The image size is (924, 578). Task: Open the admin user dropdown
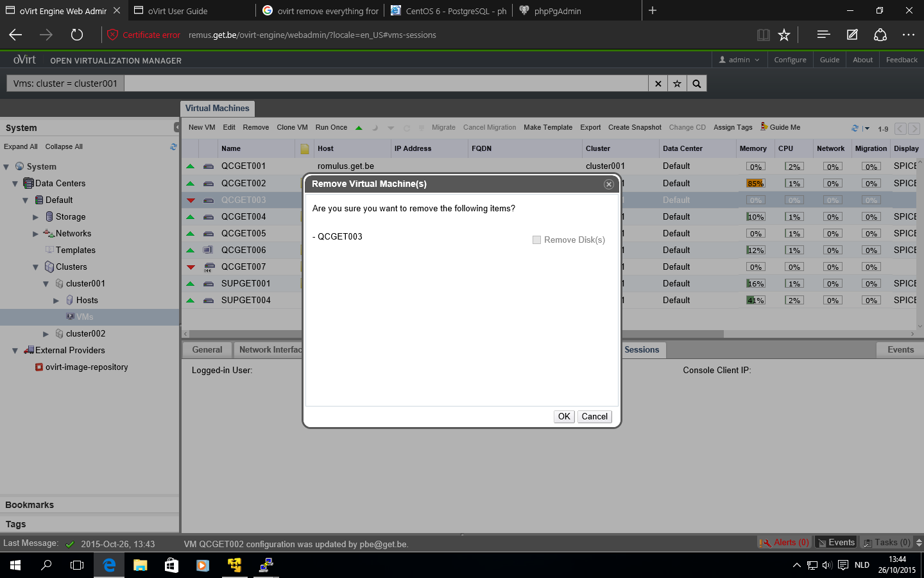click(739, 60)
